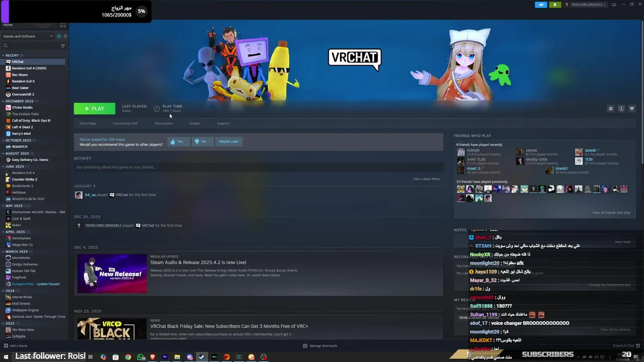Open the VRChat Store Page tab
The height and width of the screenshot is (362, 644).
point(88,123)
